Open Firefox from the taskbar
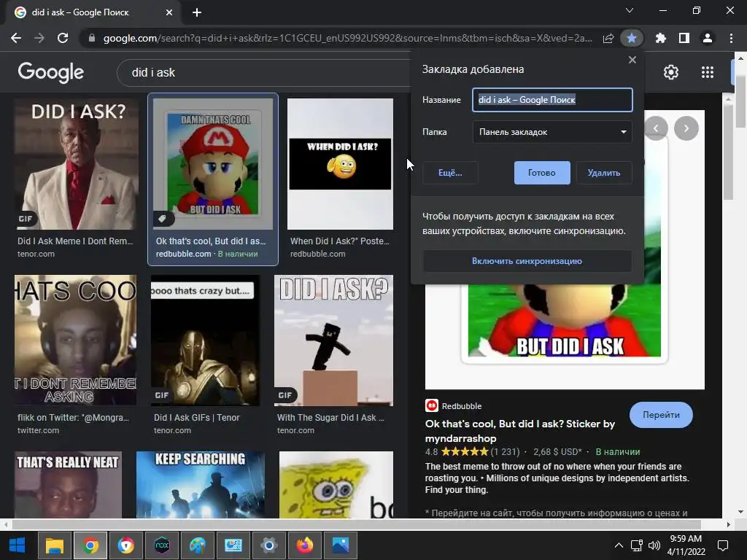The width and height of the screenshot is (747, 560). (x=305, y=545)
